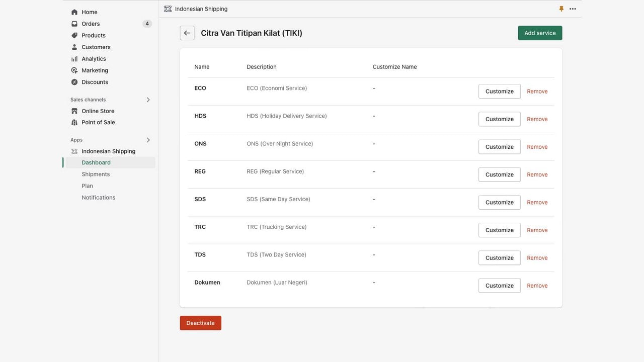The height and width of the screenshot is (362, 644).
Task: Customize the TDS service
Action: [500, 257]
